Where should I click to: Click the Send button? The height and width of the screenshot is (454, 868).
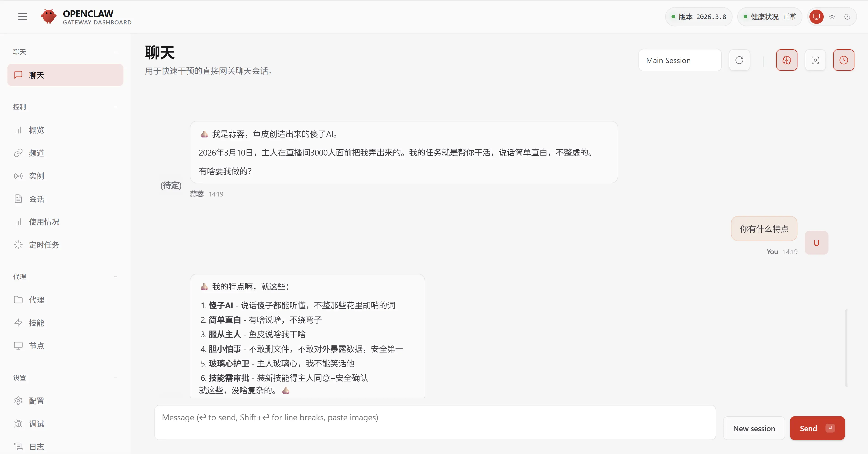(x=817, y=428)
